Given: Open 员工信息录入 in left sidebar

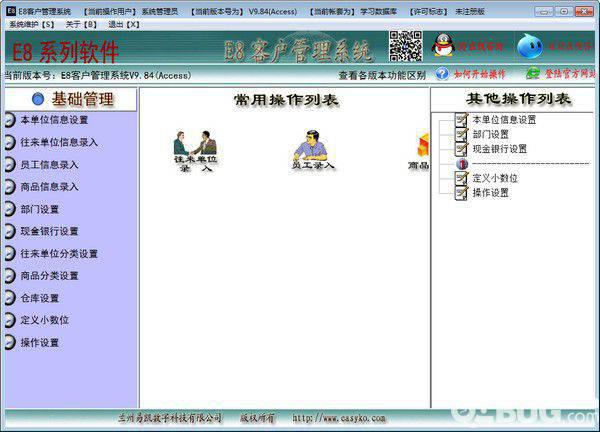Looking at the screenshot, I should click(49, 165).
